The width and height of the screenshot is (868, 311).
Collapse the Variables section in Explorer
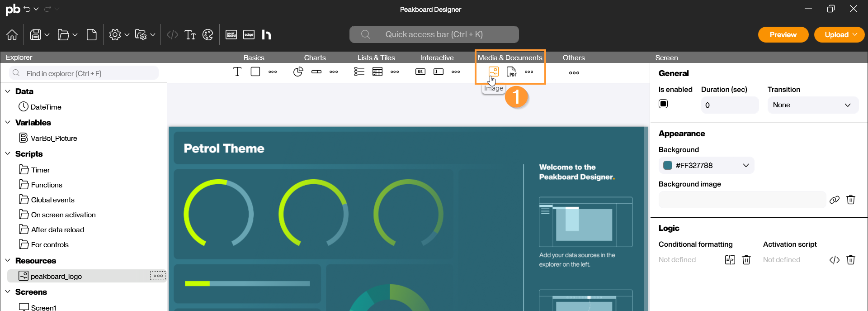pos(8,123)
